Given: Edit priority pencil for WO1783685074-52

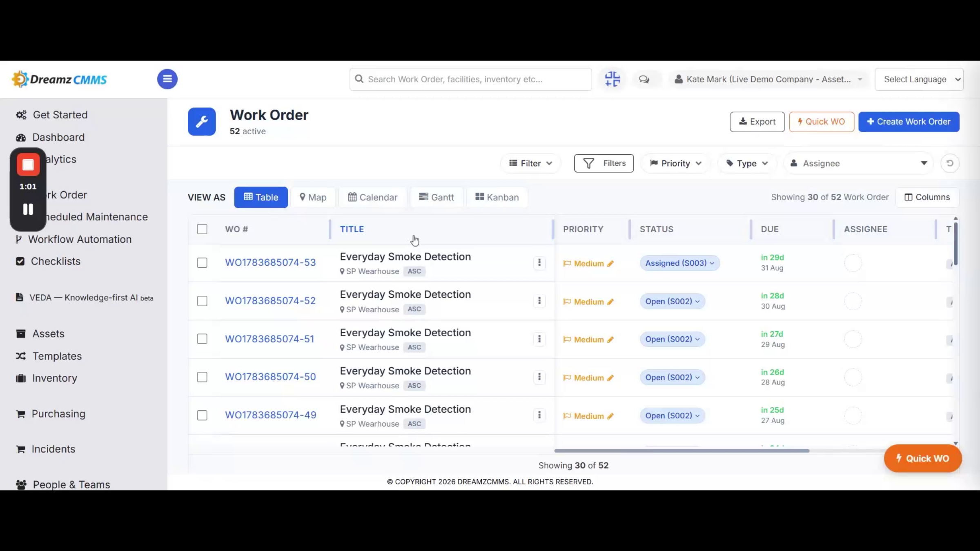Looking at the screenshot, I should (610, 302).
